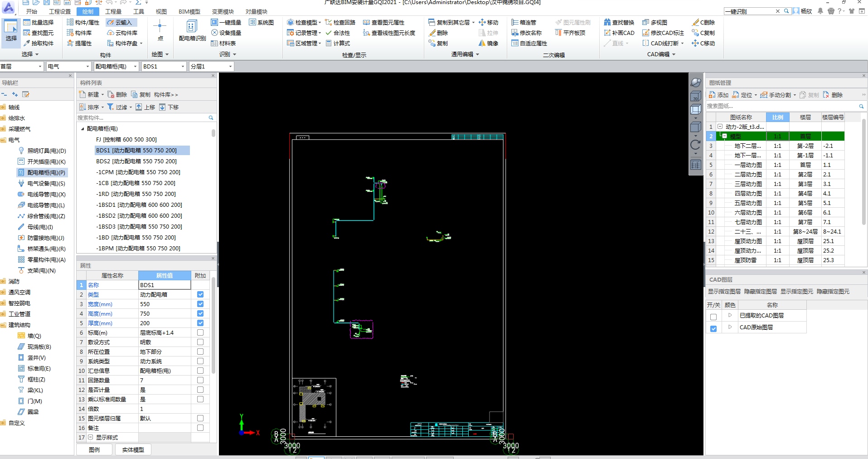Check the 敷设方式 附加 checkbox

click(200, 342)
